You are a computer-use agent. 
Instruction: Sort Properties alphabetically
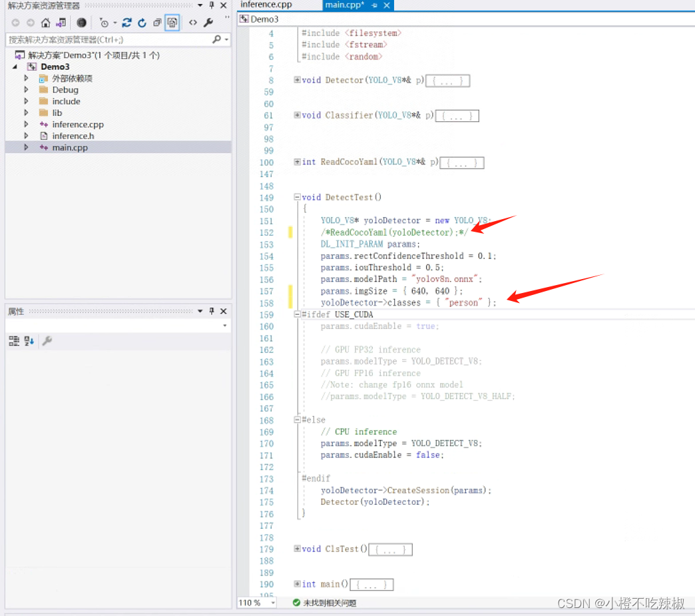(29, 340)
